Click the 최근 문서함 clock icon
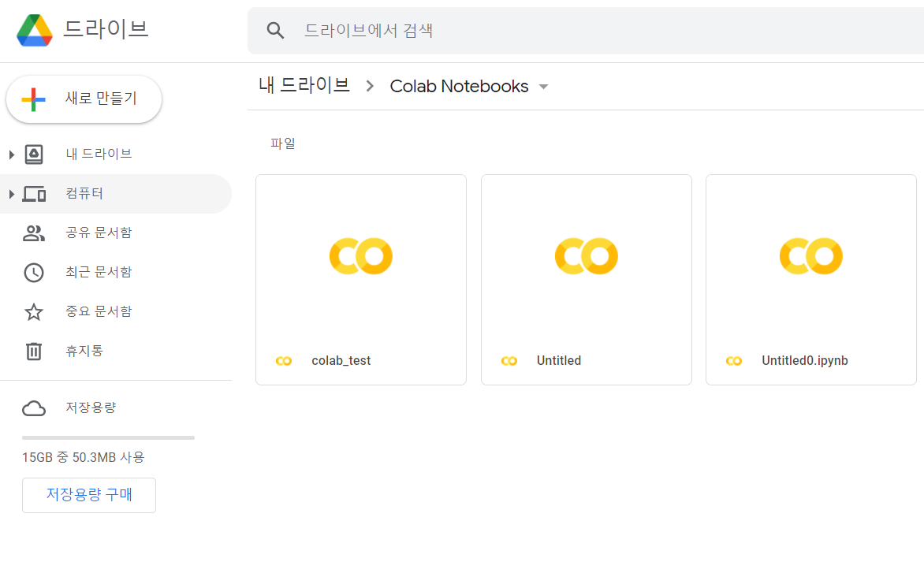 (x=34, y=273)
